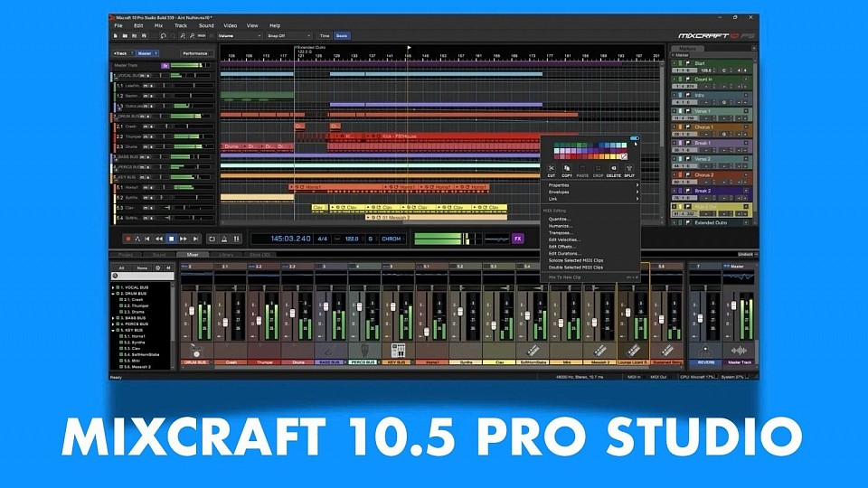
Task: Toggle the 1. VOCAL BUS checkbox in list
Action: [x=118, y=287]
